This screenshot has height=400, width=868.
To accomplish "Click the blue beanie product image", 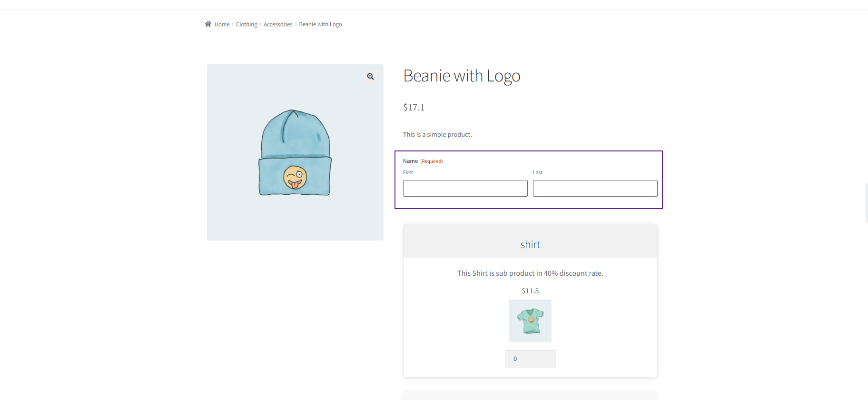I will click(295, 152).
